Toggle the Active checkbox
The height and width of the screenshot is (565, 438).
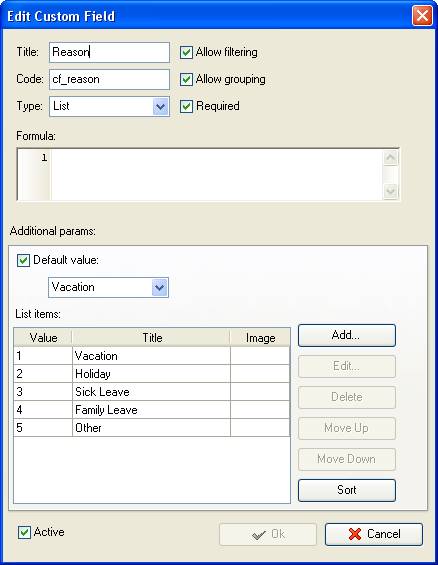[24, 532]
